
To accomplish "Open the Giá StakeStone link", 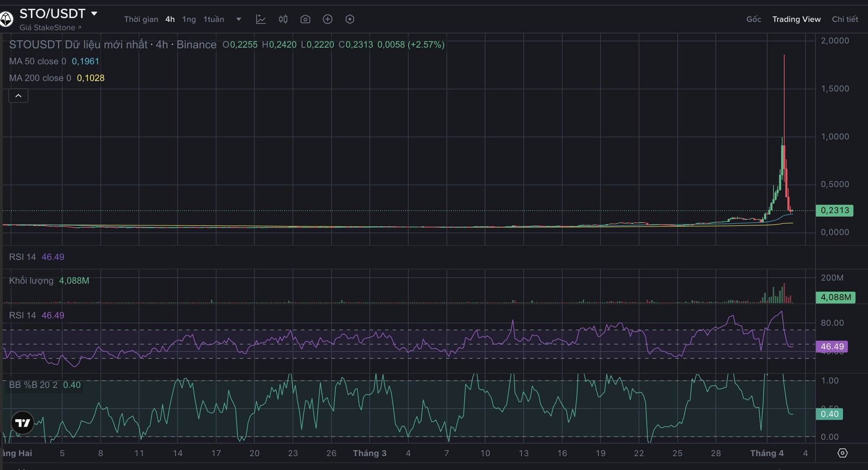I will click(x=50, y=28).
